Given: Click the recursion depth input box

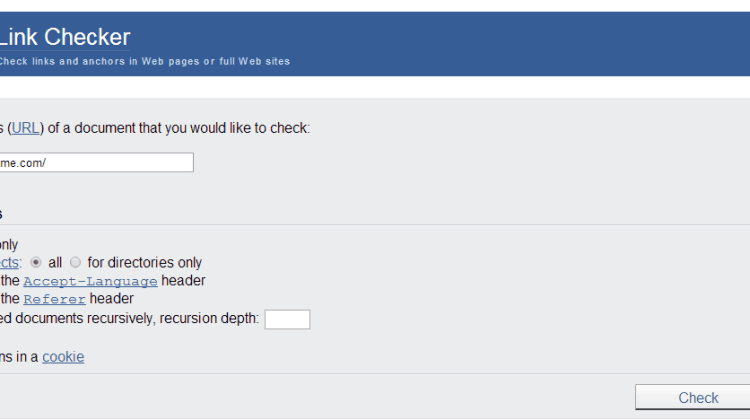Looking at the screenshot, I should click(x=287, y=320).
